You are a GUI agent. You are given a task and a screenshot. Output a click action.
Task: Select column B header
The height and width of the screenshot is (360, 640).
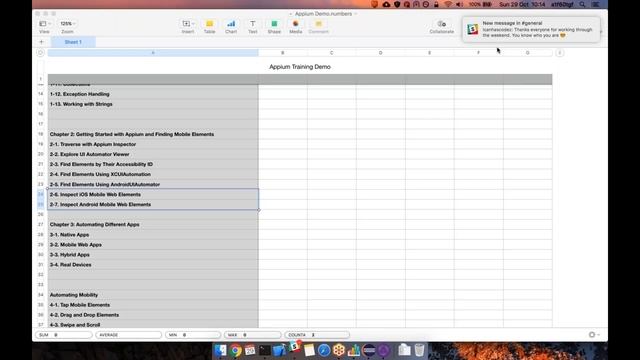point(282,53)
